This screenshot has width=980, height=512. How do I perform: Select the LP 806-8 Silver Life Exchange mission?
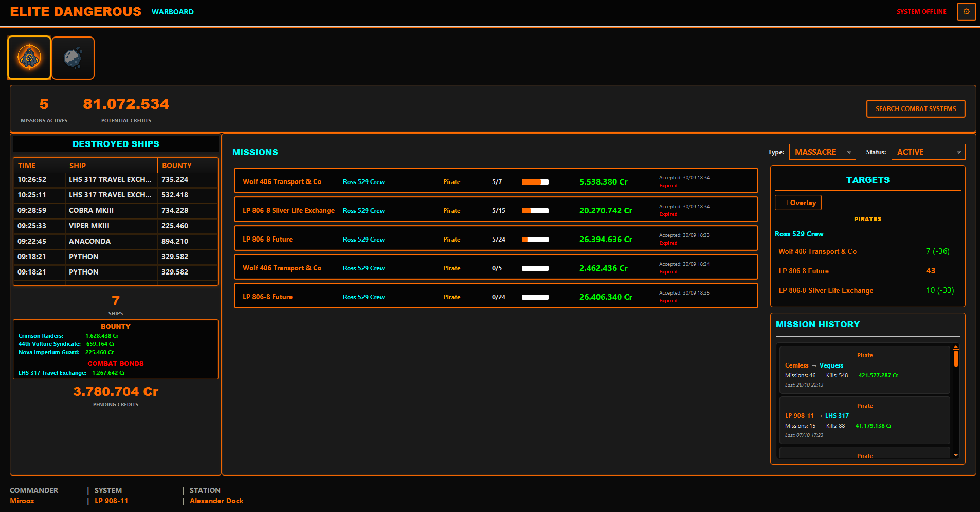(x=496, y=209)
